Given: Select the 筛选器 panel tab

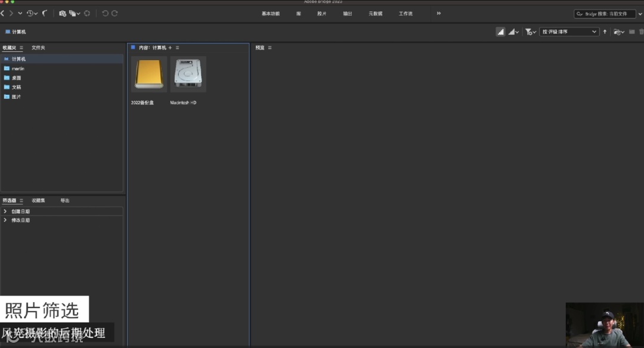Looking at the screenshot, I should coord(9,201).
